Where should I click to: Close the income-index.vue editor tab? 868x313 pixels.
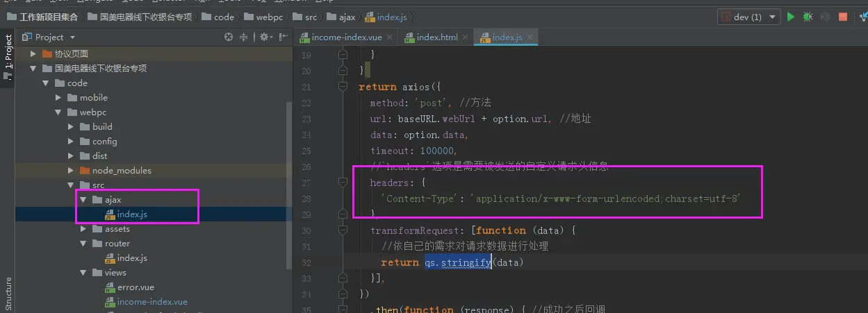pyautogui.click(x=390, y=37)
